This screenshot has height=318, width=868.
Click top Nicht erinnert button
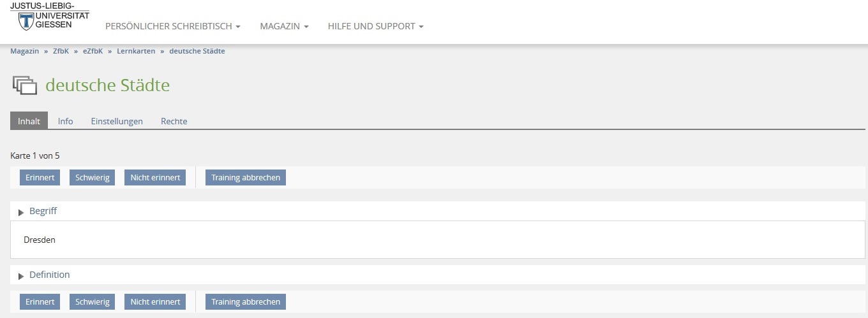click(x=155, y=178)
